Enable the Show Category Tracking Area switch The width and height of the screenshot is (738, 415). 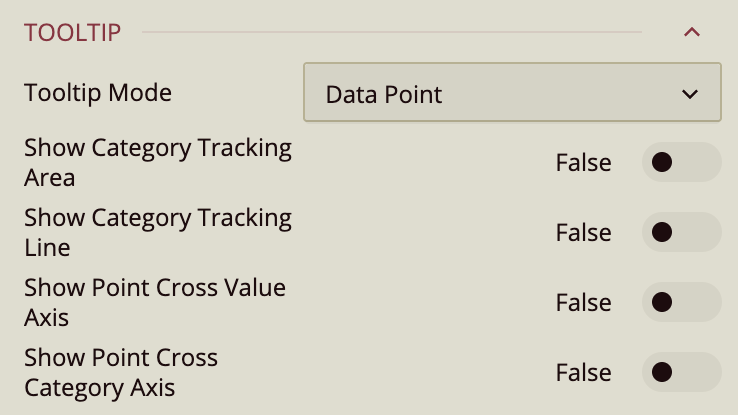[x=681, y=162]
